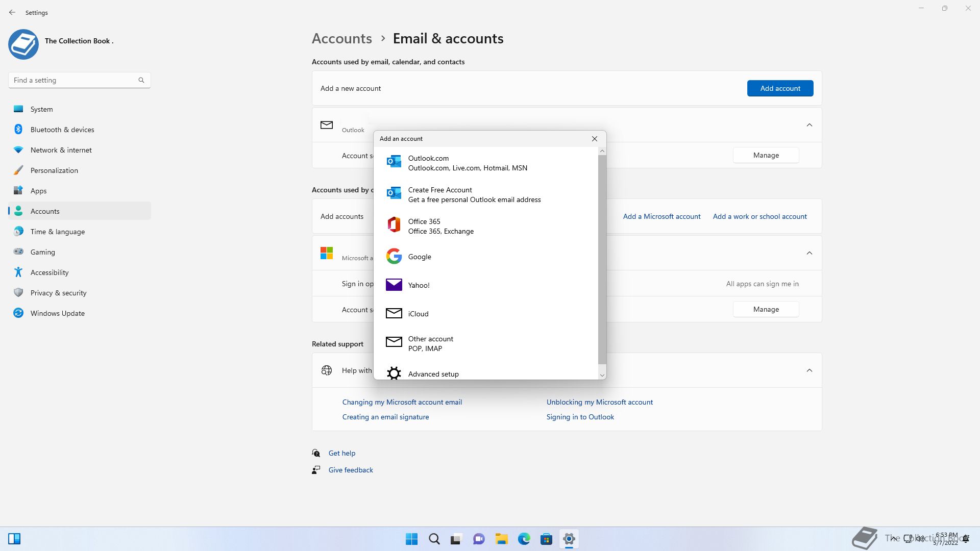Close the Add an account dialog
The width and height of the screenshot is (980, 551).
point(595,139)
